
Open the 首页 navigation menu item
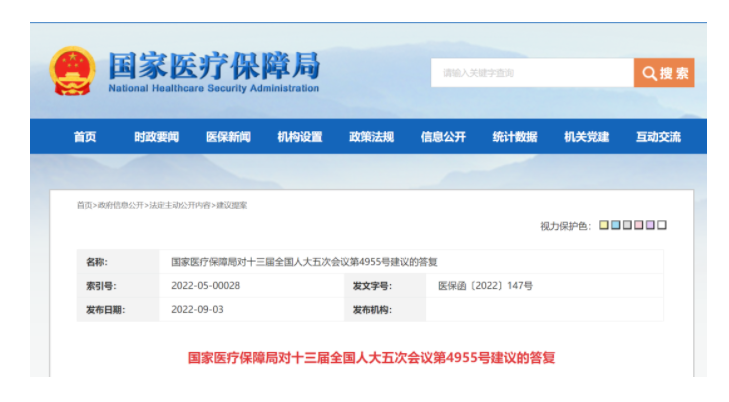click(x=85, y=137)
